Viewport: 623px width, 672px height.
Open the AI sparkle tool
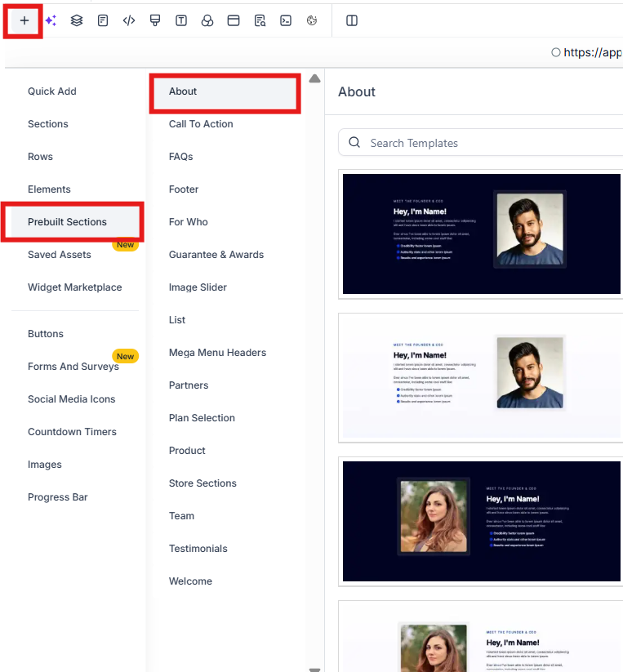pyautogui.click(x=51, y=20)
